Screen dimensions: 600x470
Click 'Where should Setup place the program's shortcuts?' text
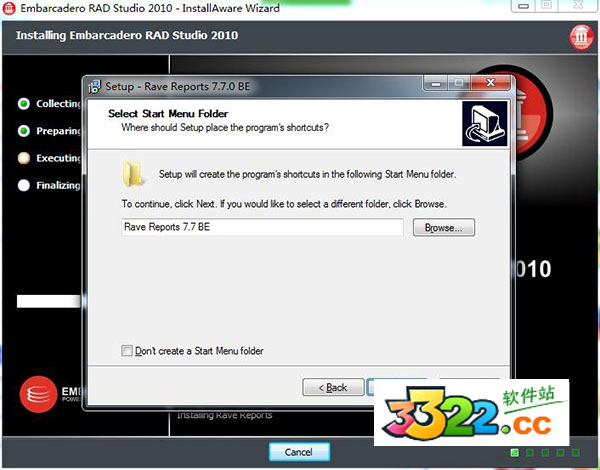225,127
